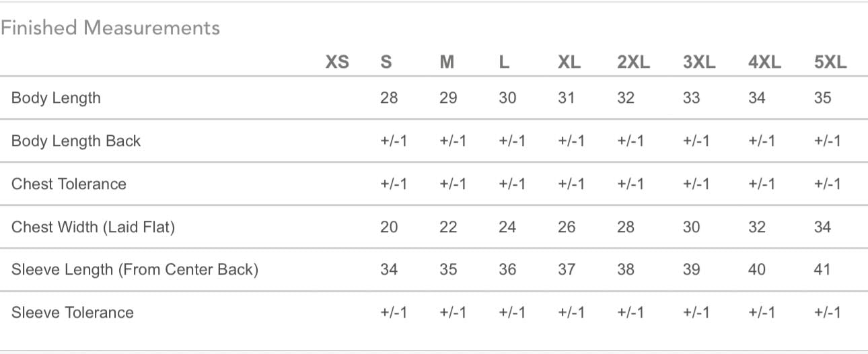Click the 4XL size column header
This screenshot has width=868, height=354.
[x=764, y=63]
